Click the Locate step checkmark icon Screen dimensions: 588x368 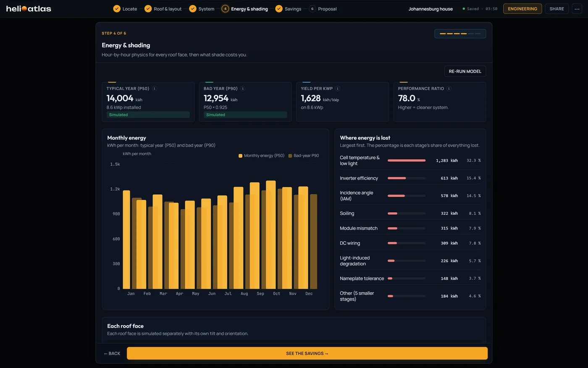(x=117, y=9)
